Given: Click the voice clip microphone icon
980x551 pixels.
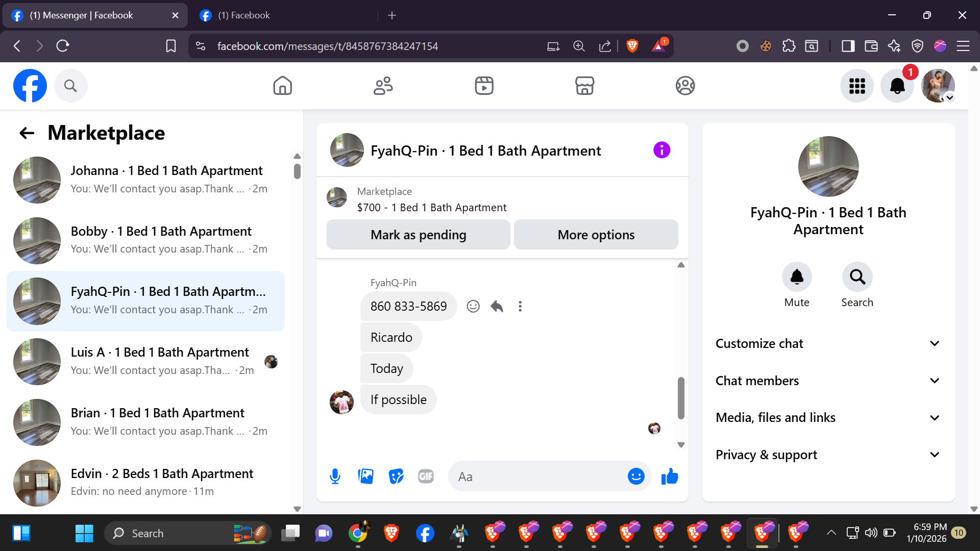Looking at the screenshot, I should tap(335, 477).
